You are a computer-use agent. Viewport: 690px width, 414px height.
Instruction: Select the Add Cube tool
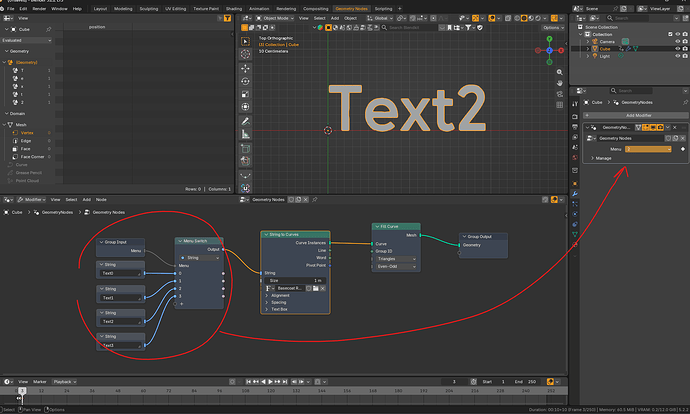(x=246, y=149)
